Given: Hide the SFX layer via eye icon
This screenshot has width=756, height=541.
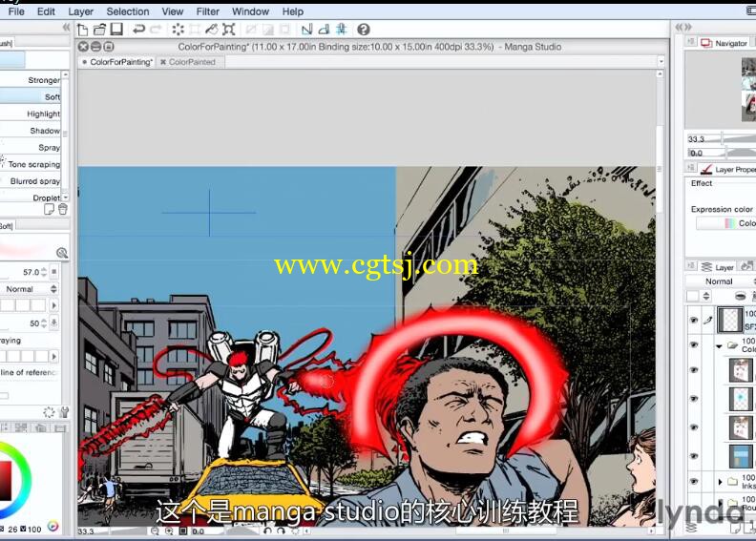Looking at the screenshot, I should point(694,320).
